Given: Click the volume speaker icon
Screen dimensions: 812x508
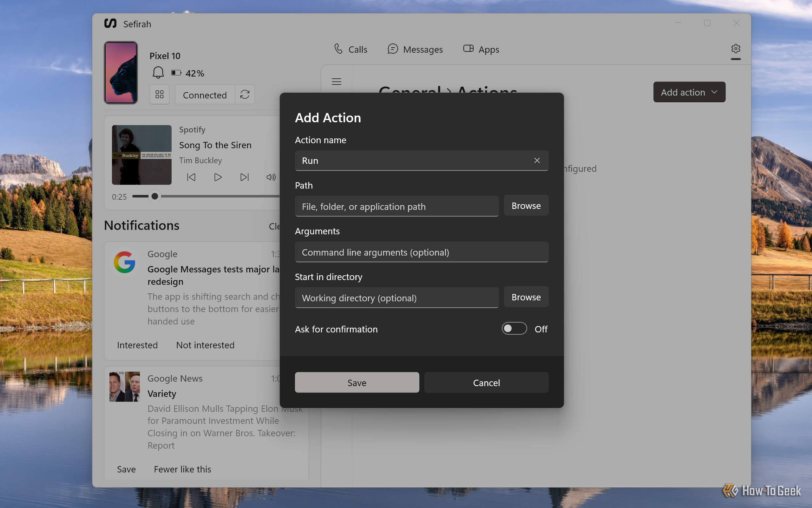Looking at the screenshot, I should click(271, 177).
